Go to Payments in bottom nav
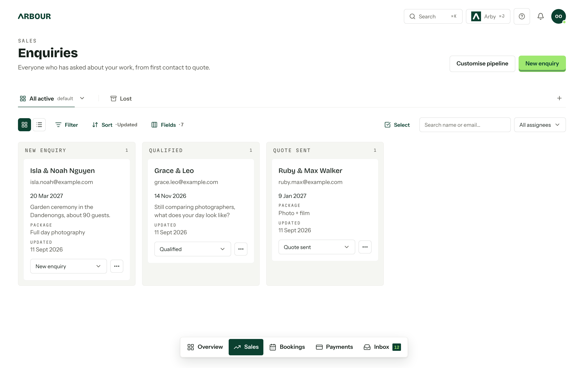This screenshot has height=368, width=588. click(x=334, y=347)
